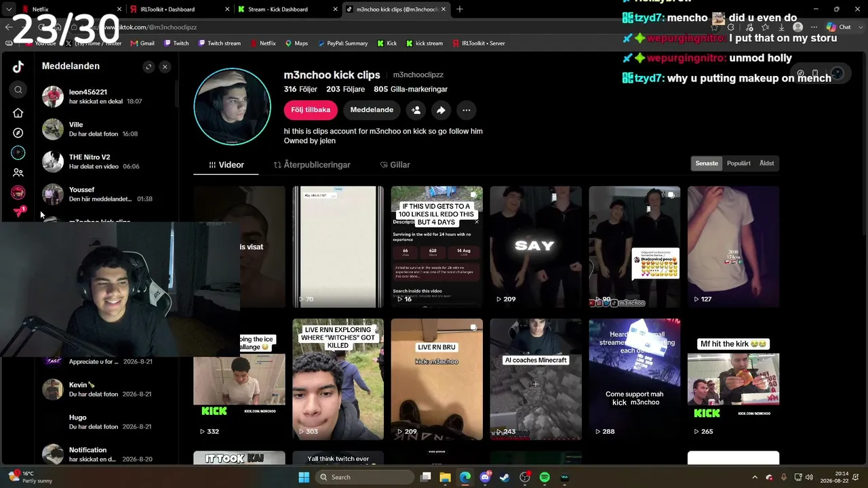Screen dimensions: 868x488
Task: Open the kick stream bookmark
Action: pos(425,43)
